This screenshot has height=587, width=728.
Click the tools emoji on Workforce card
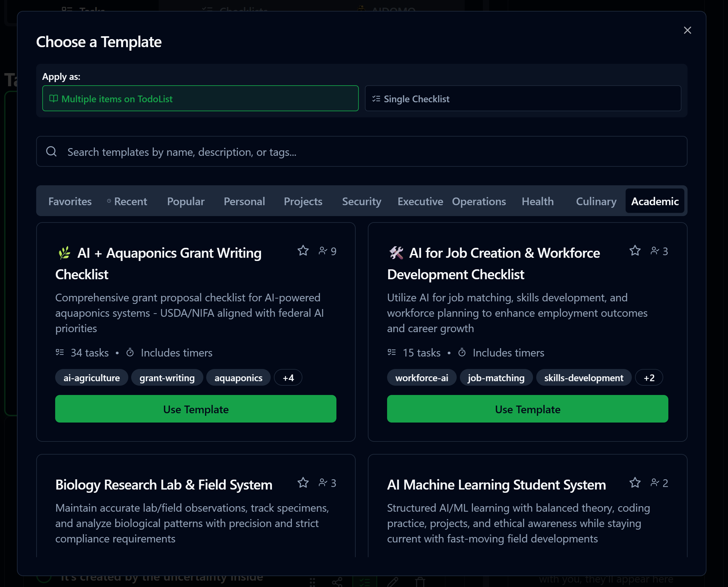[396, 253]
